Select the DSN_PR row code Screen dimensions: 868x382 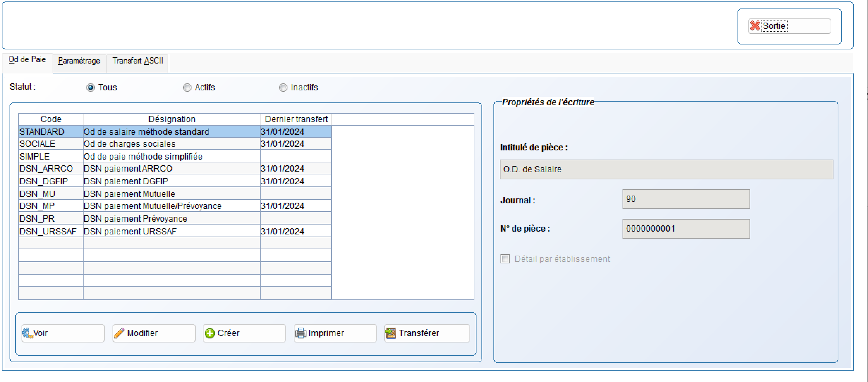pos(51,219)
